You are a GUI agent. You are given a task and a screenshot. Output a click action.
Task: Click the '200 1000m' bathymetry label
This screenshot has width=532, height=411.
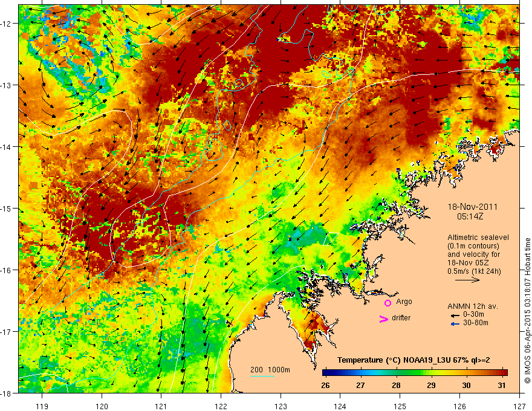[x=270, y=370]
